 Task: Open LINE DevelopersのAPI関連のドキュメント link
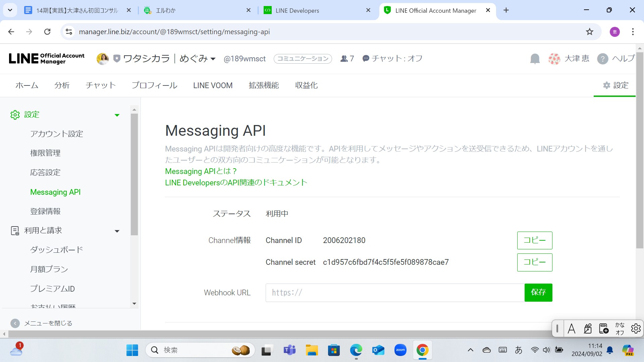click(x=236, y=183)
